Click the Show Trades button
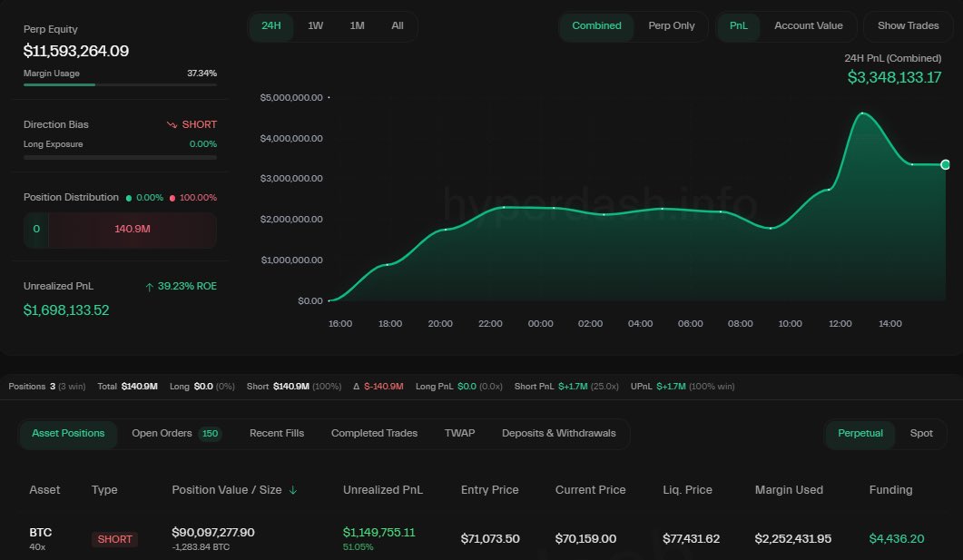 pyautogui.click(x=908, y=25)
